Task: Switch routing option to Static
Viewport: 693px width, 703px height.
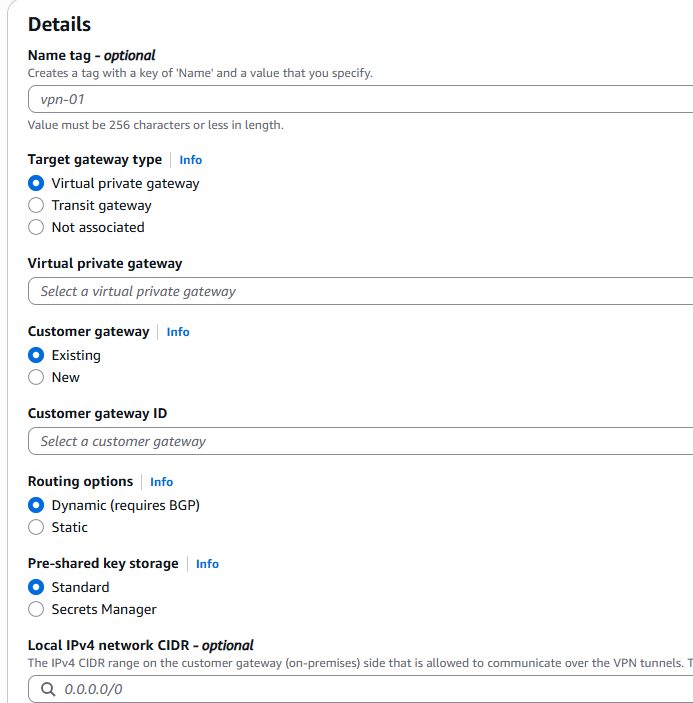Action: point(36,527)
